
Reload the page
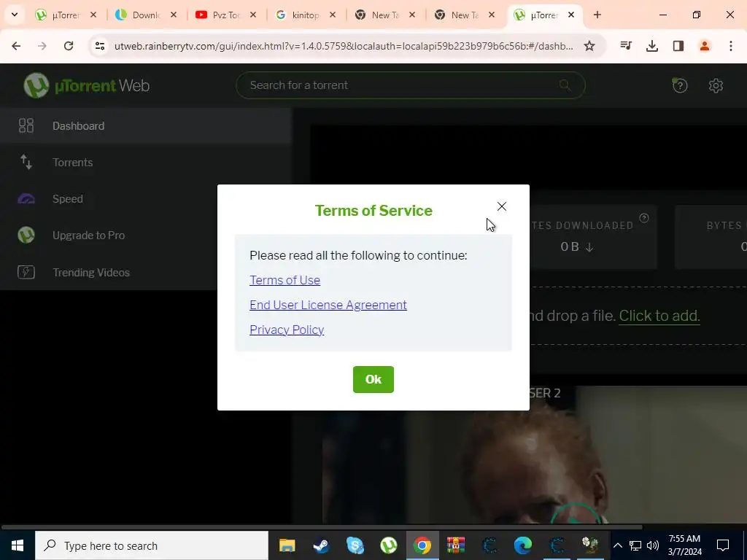pos(69,46)
